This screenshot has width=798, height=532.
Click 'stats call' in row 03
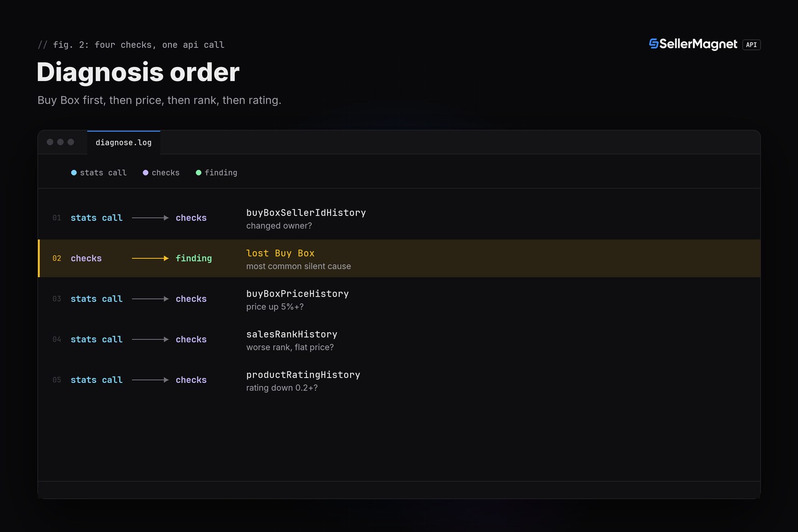click(x=97, y=299)
